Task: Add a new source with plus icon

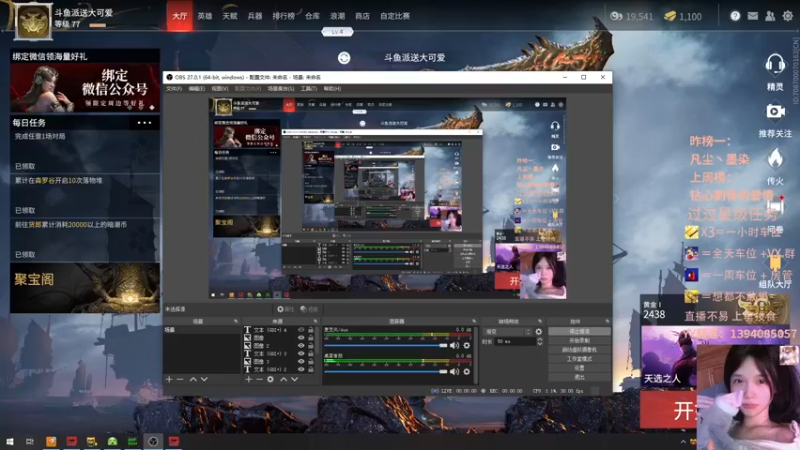Action: coord(248,379)
